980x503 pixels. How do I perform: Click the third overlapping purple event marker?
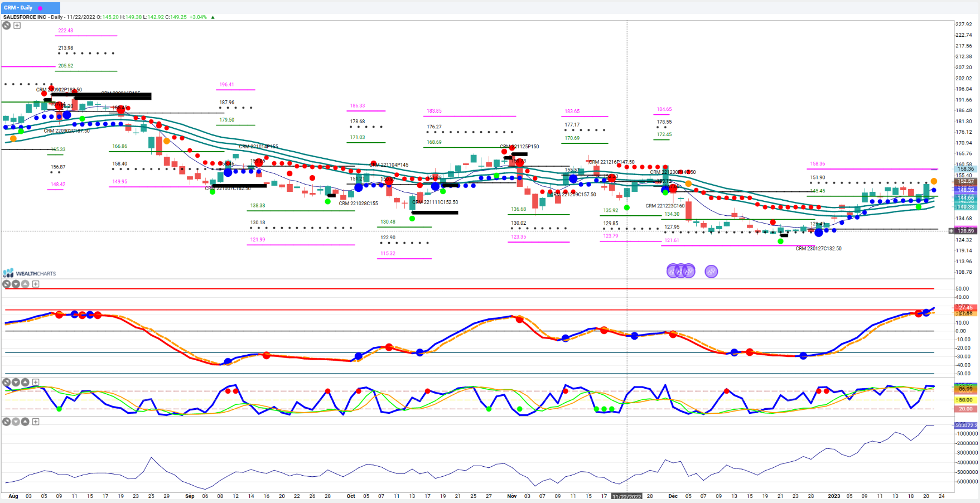tap(689, 271)
